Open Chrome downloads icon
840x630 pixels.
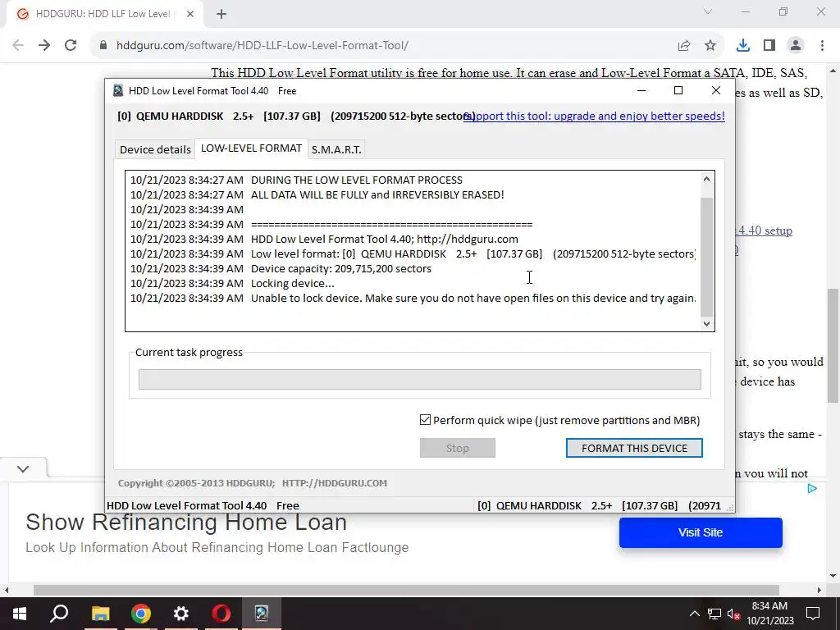pyautogui.click(x=743, y=46)
